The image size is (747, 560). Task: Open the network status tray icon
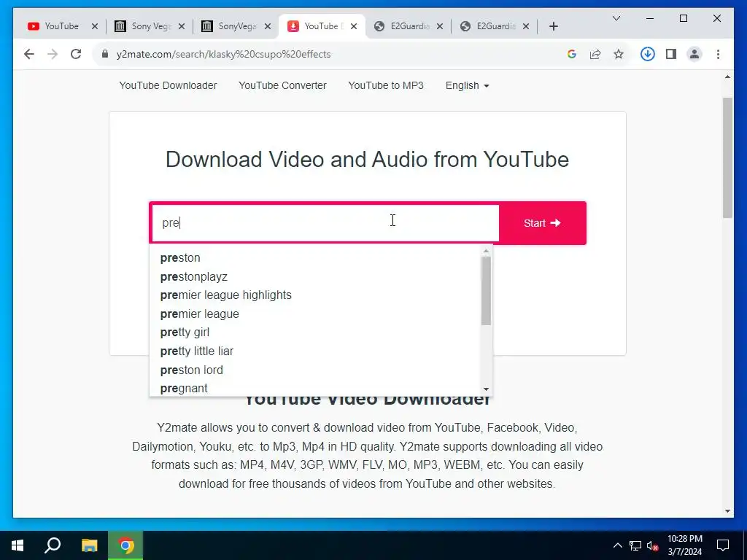click(635, 545)
